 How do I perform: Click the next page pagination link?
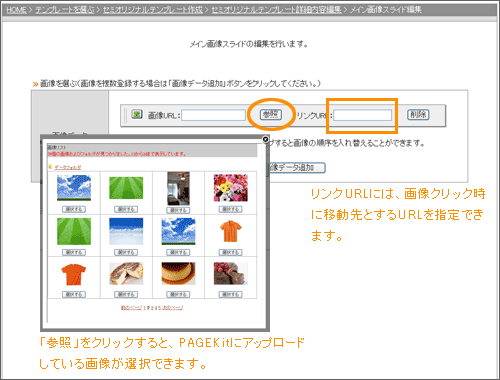[173, 308]
